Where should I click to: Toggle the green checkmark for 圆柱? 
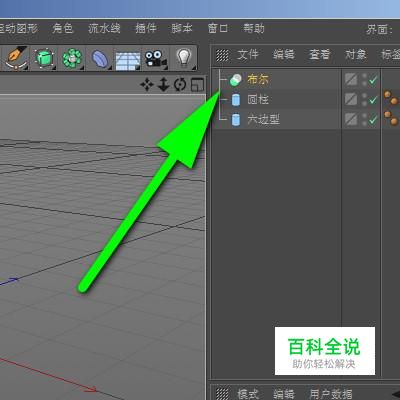[x=373, y=99]
